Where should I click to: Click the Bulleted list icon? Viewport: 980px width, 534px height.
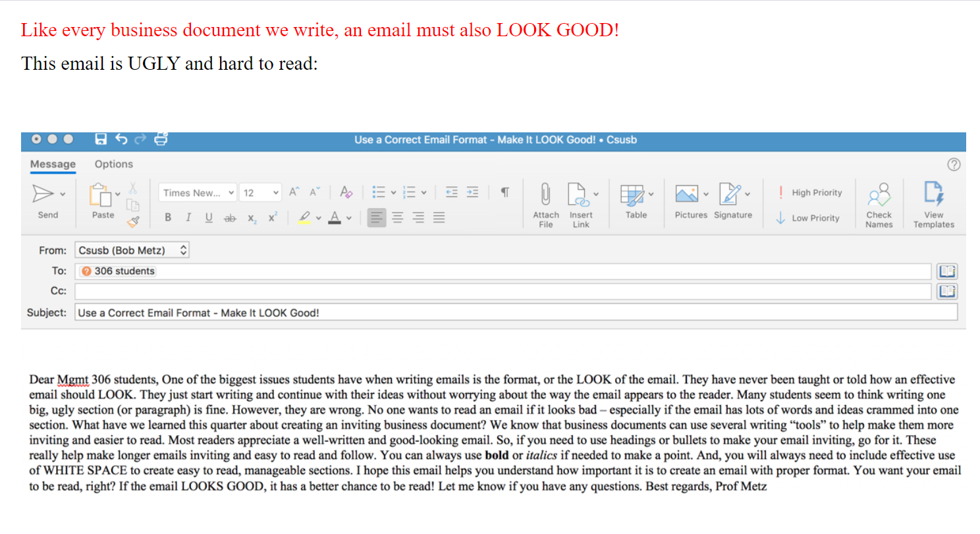click(x=379, y=192)
